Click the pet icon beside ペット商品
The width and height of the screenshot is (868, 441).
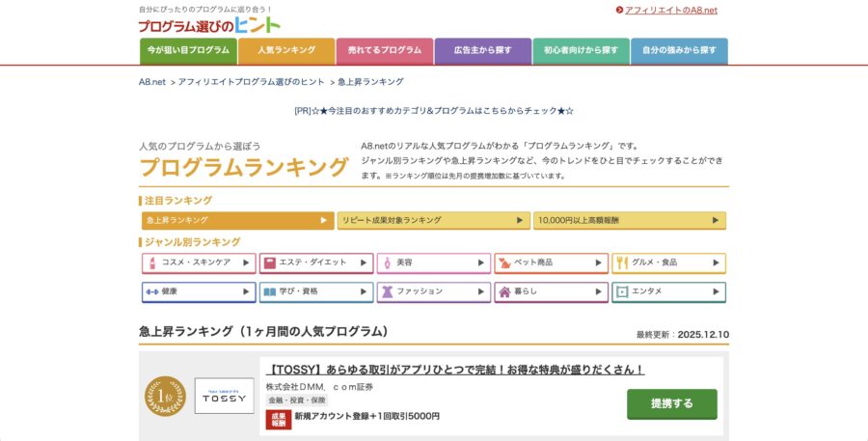coord(504,263)
